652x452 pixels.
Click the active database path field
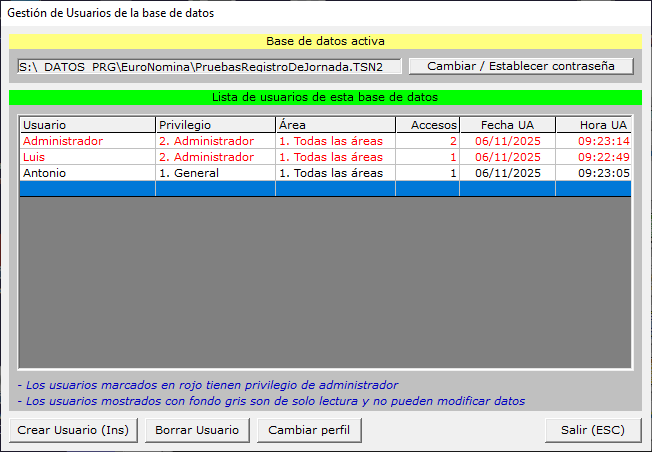[209, 66]
